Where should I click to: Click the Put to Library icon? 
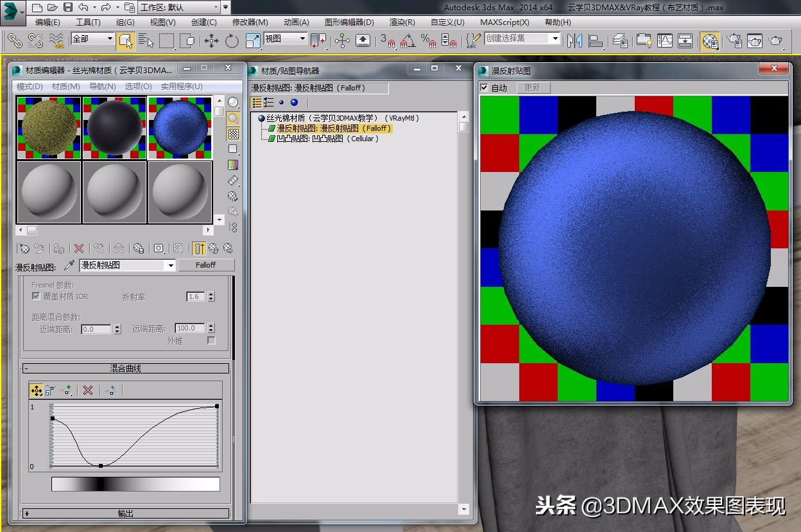pyautogui.click(x=139, y=248)
